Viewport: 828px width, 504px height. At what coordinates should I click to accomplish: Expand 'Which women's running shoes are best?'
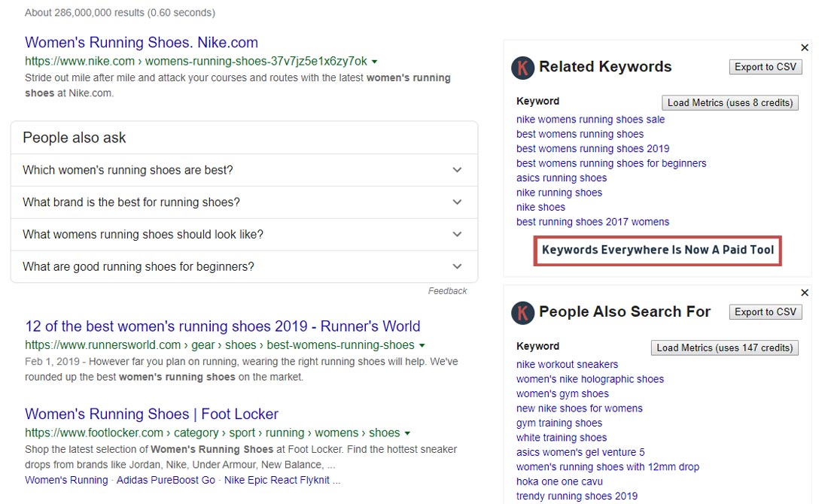[x=244, y=170]
